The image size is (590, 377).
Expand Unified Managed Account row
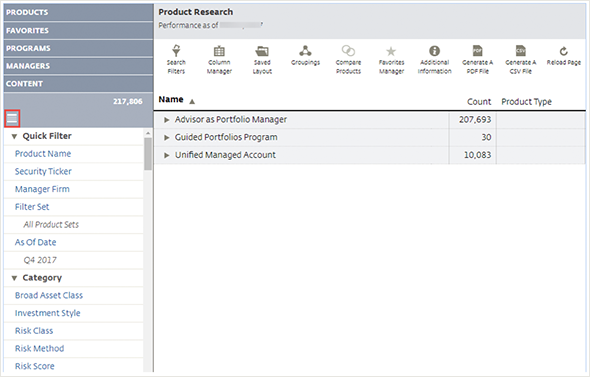166,155
